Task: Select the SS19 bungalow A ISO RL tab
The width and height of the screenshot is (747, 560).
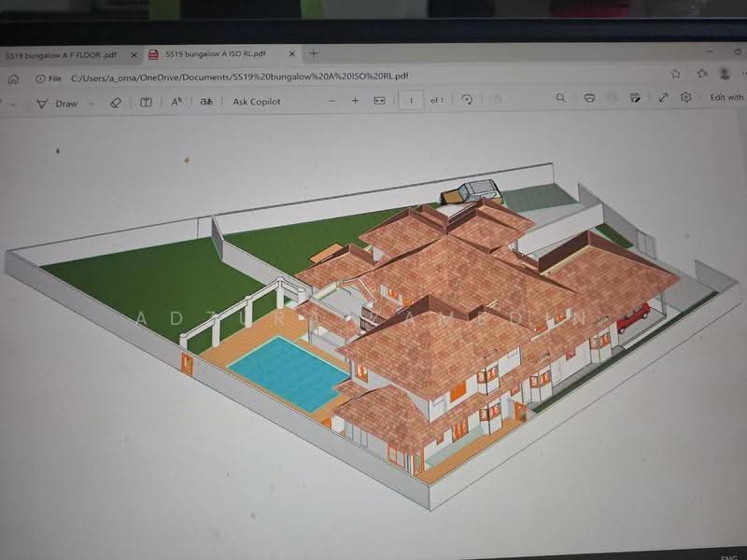Action: coord(221,54)
